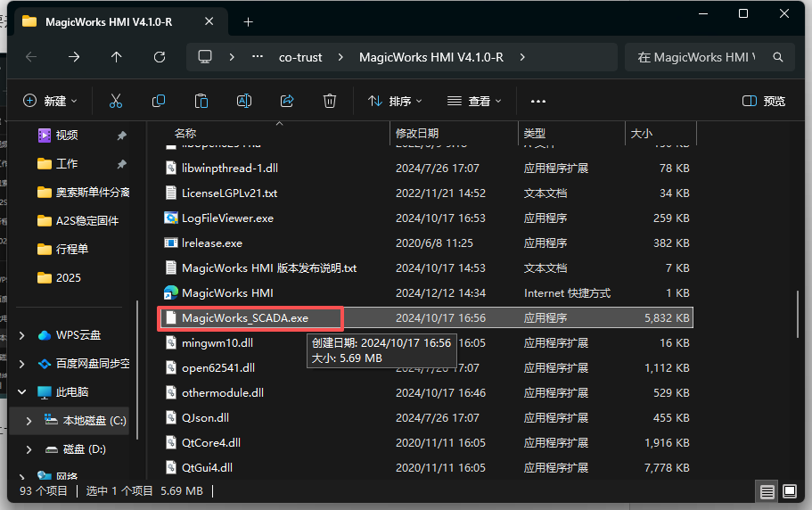Sort by 类型 column header

tap(535, 134)
